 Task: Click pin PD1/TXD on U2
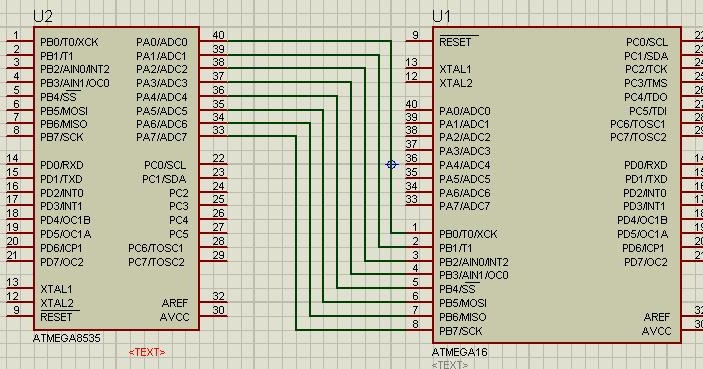coord(61,179)
